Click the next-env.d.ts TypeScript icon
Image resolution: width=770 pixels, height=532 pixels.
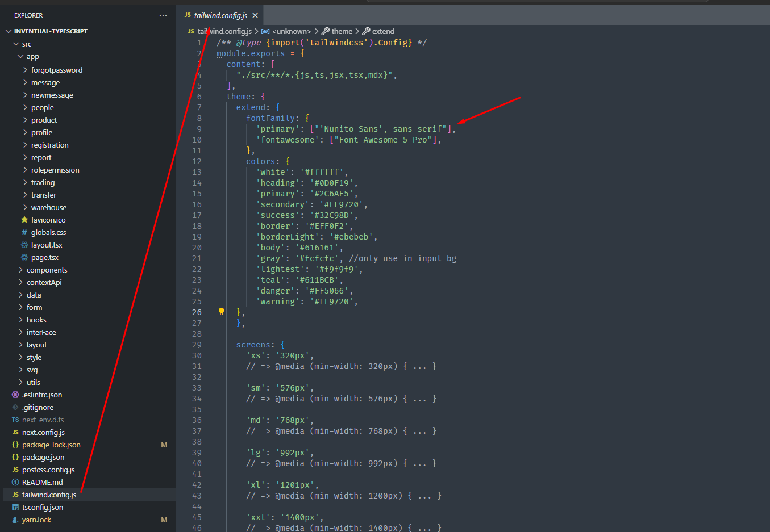pos(15,420)
